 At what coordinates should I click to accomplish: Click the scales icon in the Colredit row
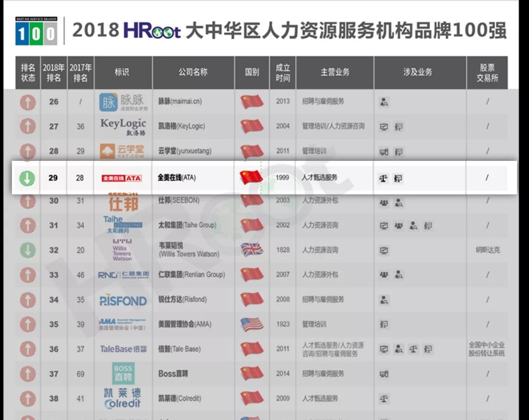click(384, 399)
